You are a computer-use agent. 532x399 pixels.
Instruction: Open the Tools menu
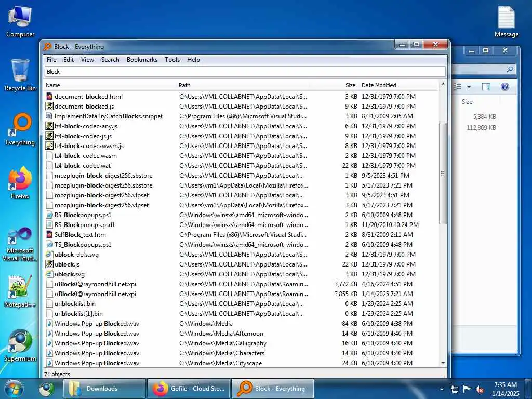tap(172, 60)
